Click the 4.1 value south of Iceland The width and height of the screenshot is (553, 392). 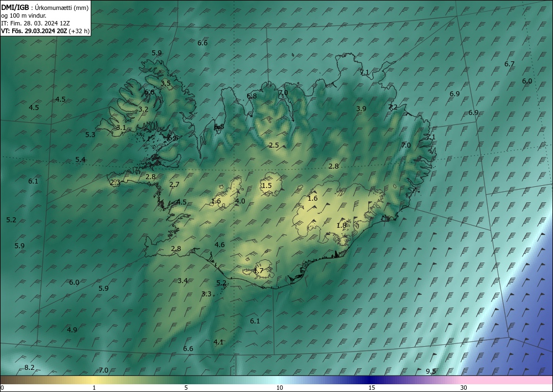pos(218,342)
